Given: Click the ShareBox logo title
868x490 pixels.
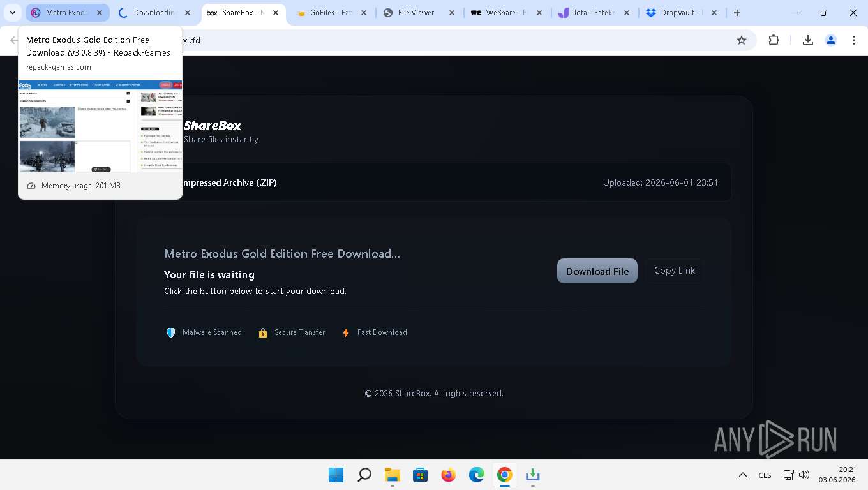Looking at the screenshot, I should coord(213,126).
